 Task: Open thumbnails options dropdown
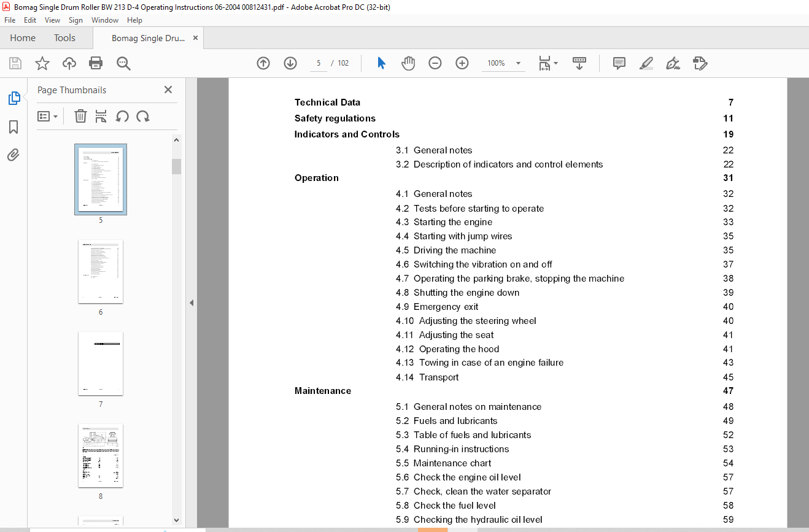pos(47,116)
